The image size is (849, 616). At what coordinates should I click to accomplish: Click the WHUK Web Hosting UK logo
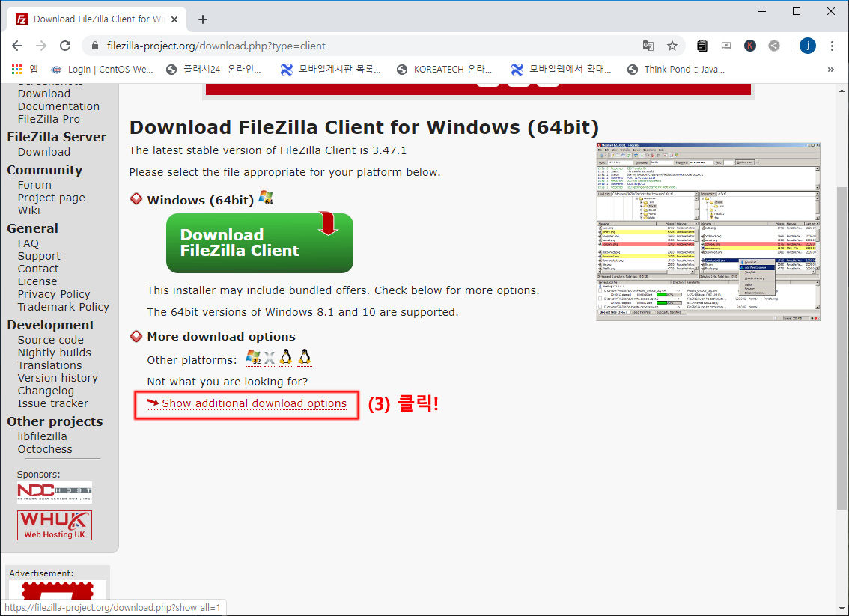[x=55, y=525]
